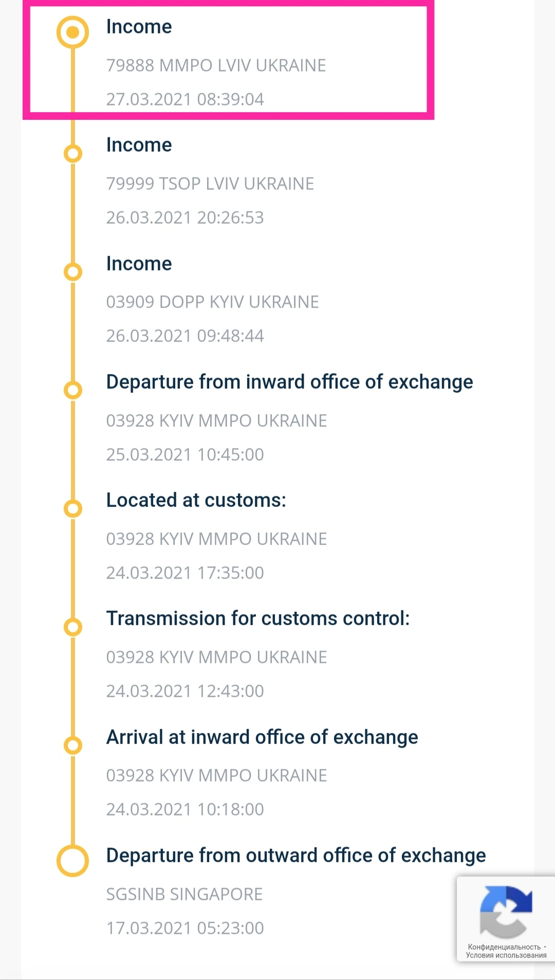Select Departure from outward office of exchange heading
555x980 pixels.
point(296,856)
